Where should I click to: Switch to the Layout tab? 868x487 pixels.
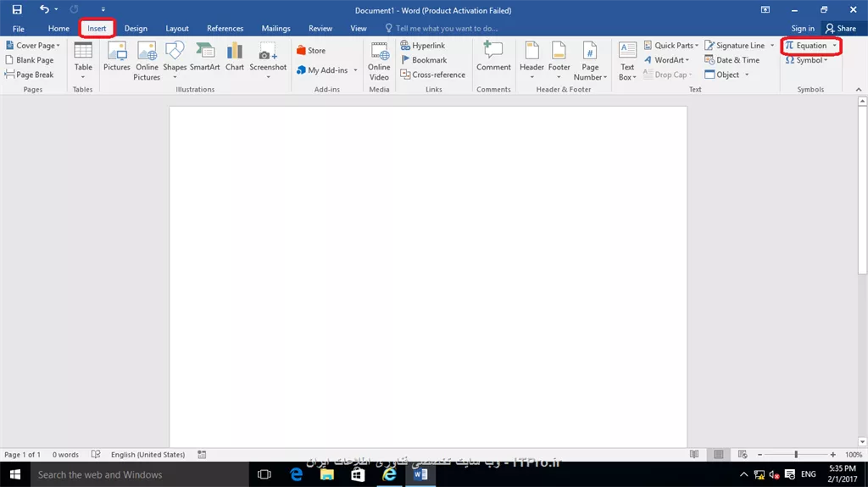[x=177, y=28]
